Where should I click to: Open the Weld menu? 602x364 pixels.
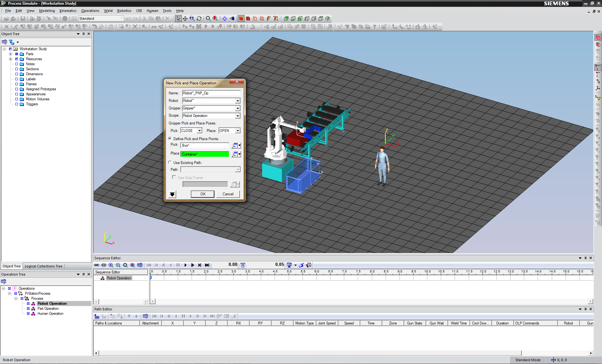[108, 11]
